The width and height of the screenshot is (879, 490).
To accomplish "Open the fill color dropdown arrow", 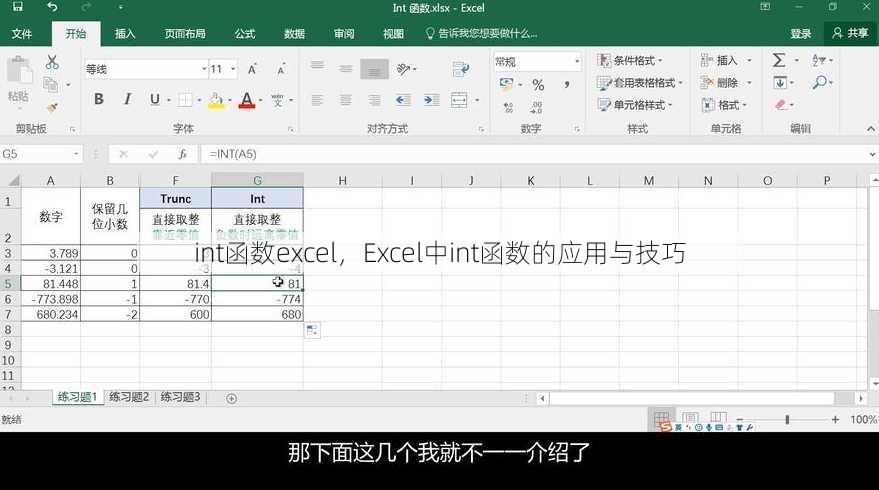I will click(x=230, y=100).
